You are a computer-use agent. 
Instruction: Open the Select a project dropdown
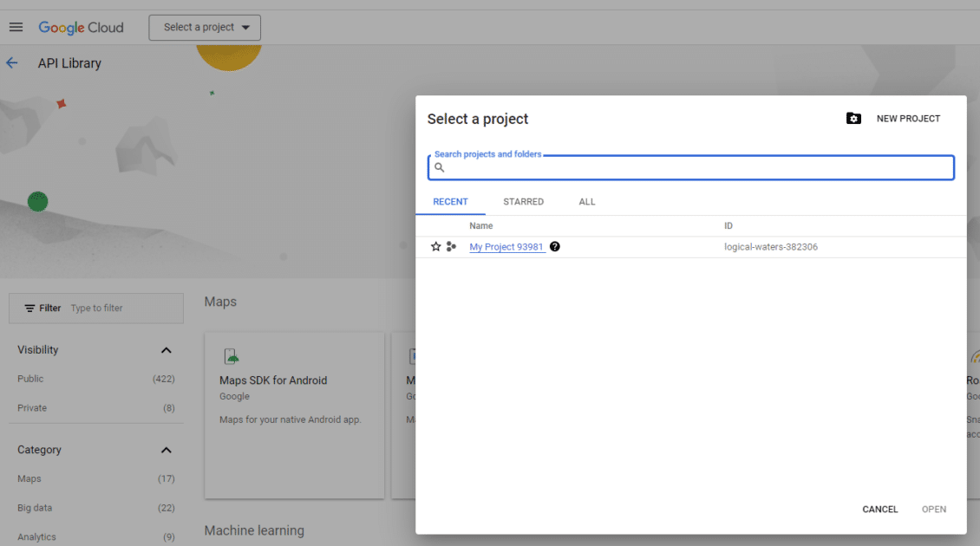205,28
